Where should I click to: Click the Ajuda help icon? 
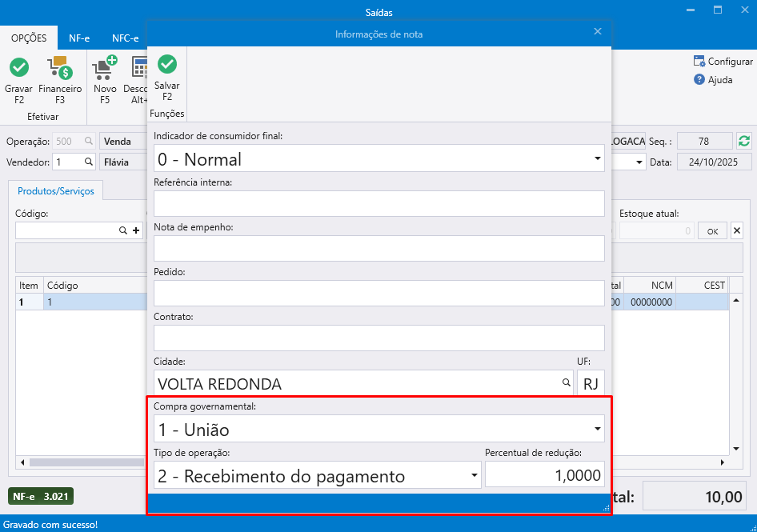[x=699, y=80]
